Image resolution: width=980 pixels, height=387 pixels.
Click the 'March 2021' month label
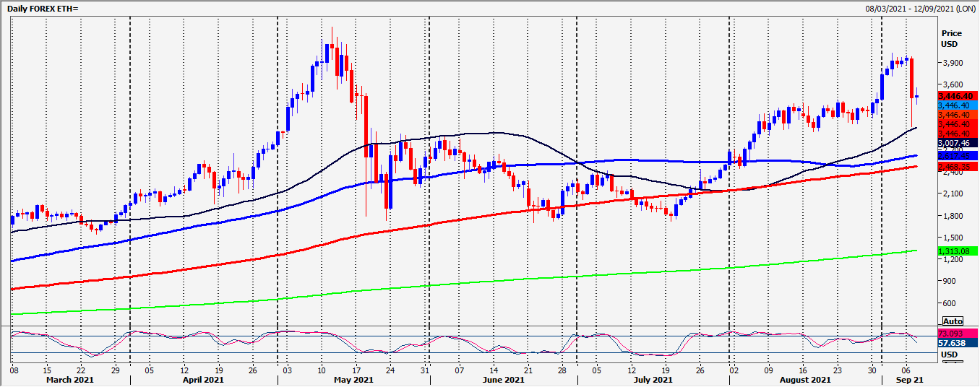(70, 380)
